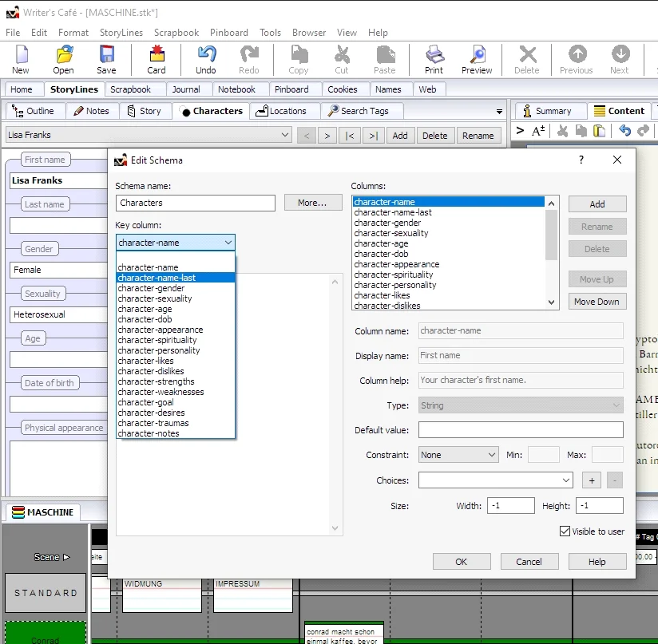Click the Default value input field
Viewport: 658px width, 644px height.
[x=521, y=430]
